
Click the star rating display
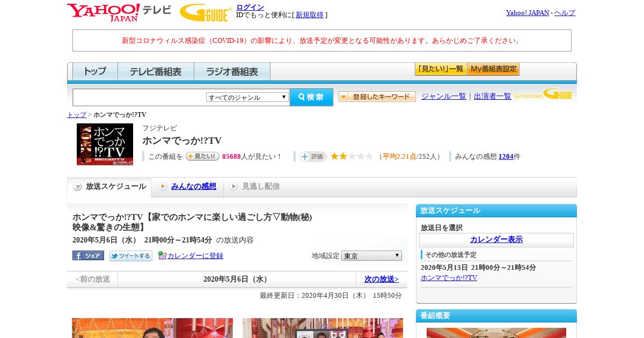point(352,156)
